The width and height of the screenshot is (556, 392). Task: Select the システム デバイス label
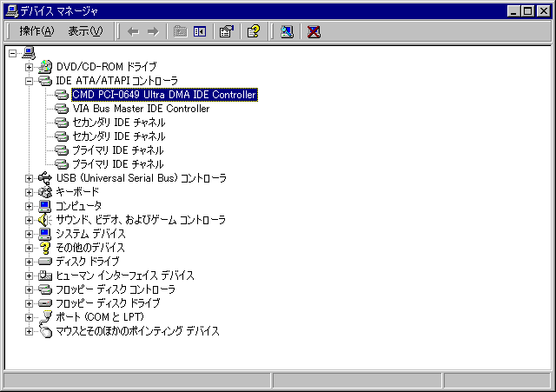pos(90,234)
